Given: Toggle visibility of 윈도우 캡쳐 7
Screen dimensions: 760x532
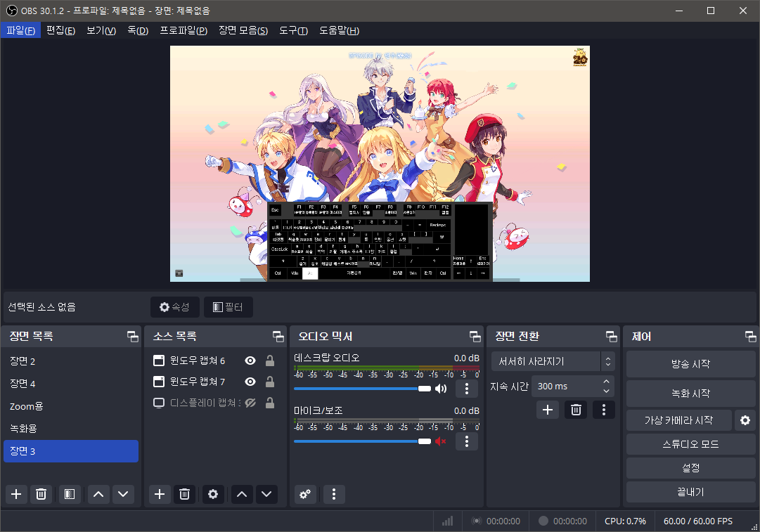Looking at the screenshot, I should tap(250, 382).
